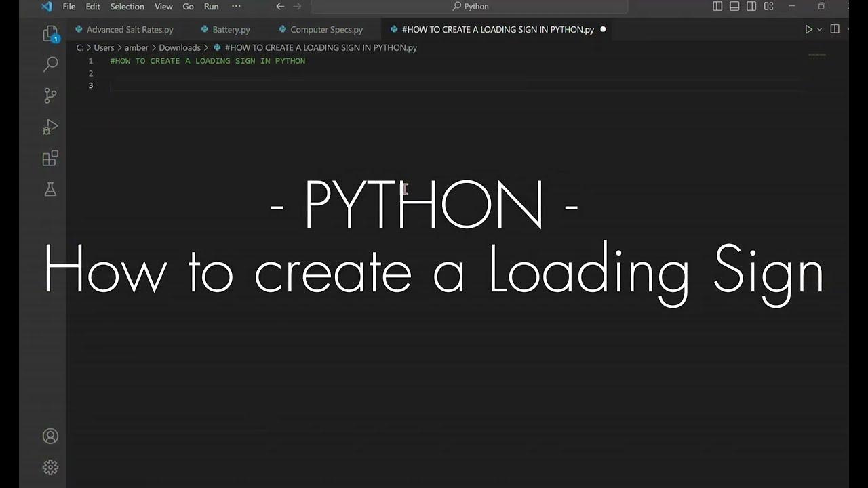Restore down the VS Code window
868x488 pixels.
821,7
